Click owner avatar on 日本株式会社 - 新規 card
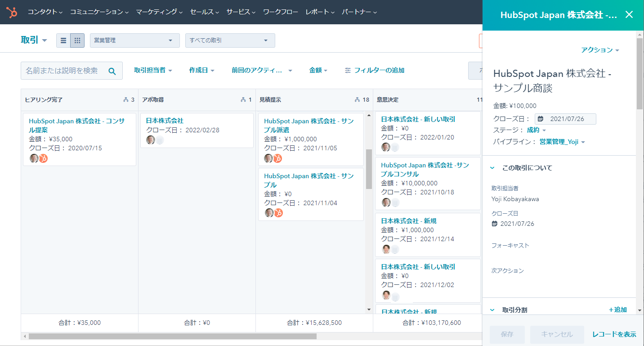This screenshot has width=644, height=346. (x=386, y=249)
